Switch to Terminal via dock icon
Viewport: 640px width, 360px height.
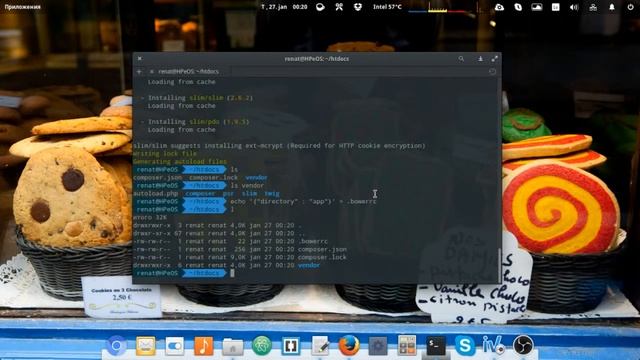(x=436, y=346)
